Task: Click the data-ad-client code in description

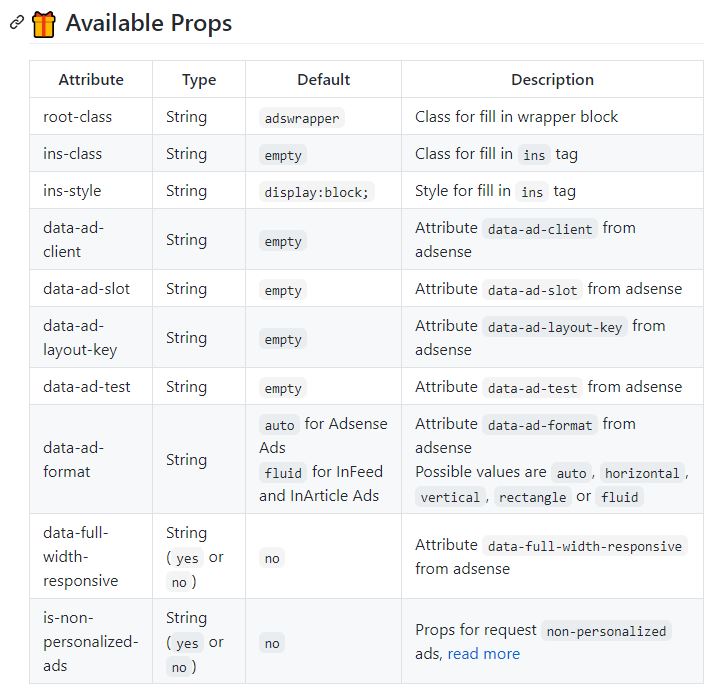Action: point(540,229)
